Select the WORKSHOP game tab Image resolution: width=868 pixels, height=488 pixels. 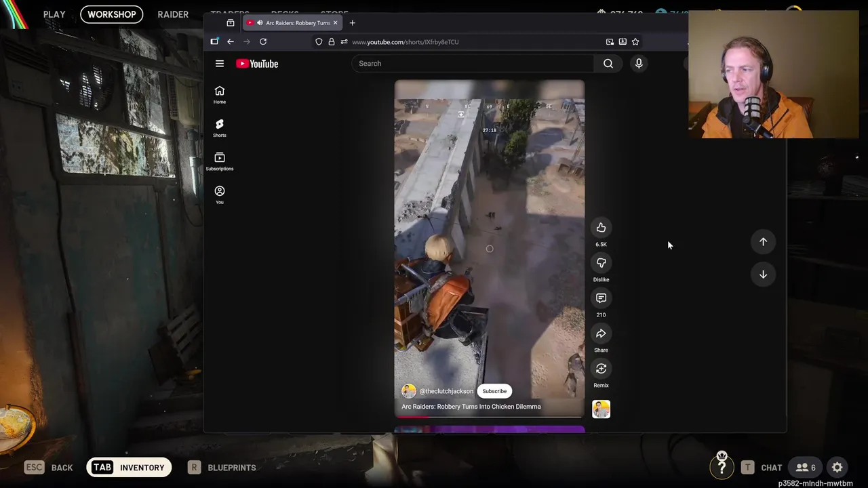111,14
